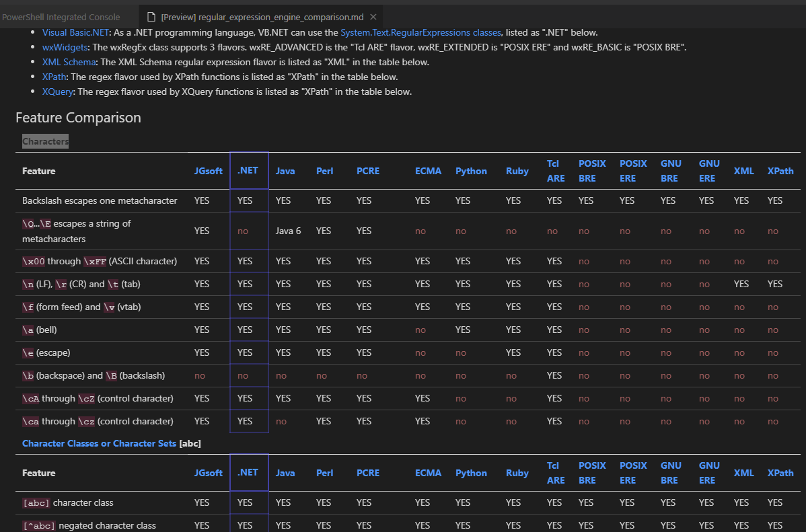Select the Python column header link

[x=471, y=171]
